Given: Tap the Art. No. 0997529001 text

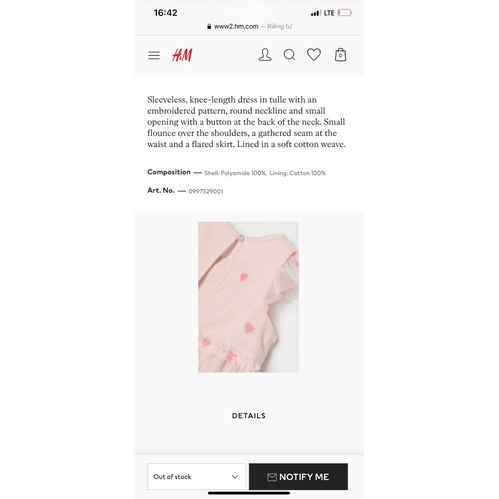Looking at the screenshot, I should (185, 191).
